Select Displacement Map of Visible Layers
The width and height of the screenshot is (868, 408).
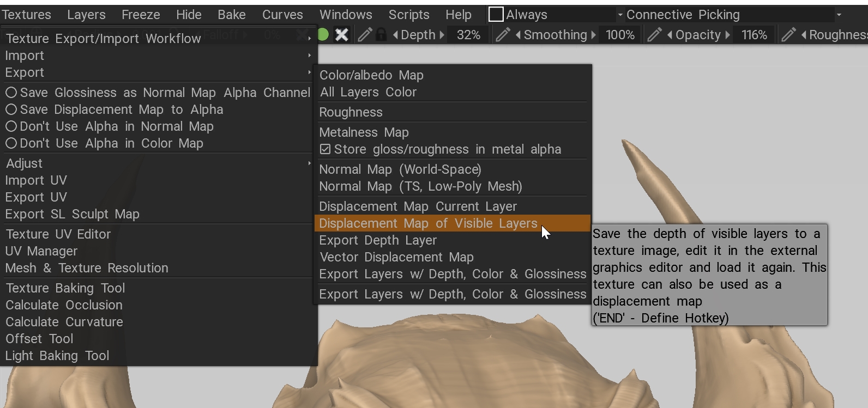click(452, 223)
